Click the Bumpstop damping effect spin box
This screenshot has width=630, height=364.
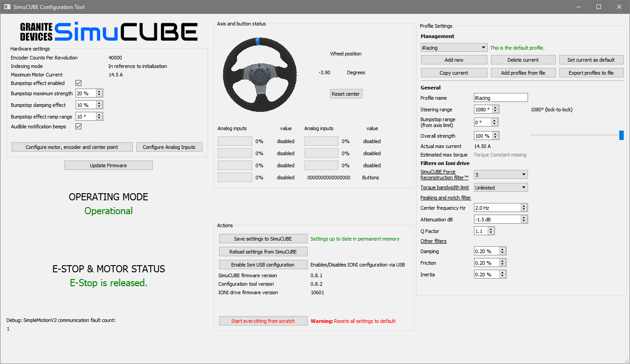click(x=89, y=105)
